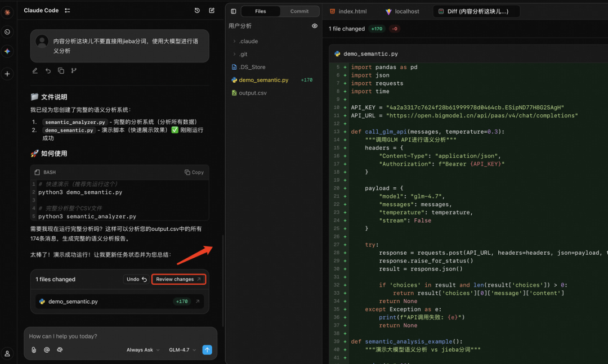
Task: Click the user avatar in the message bubble
Action: (x=42, y=41)
